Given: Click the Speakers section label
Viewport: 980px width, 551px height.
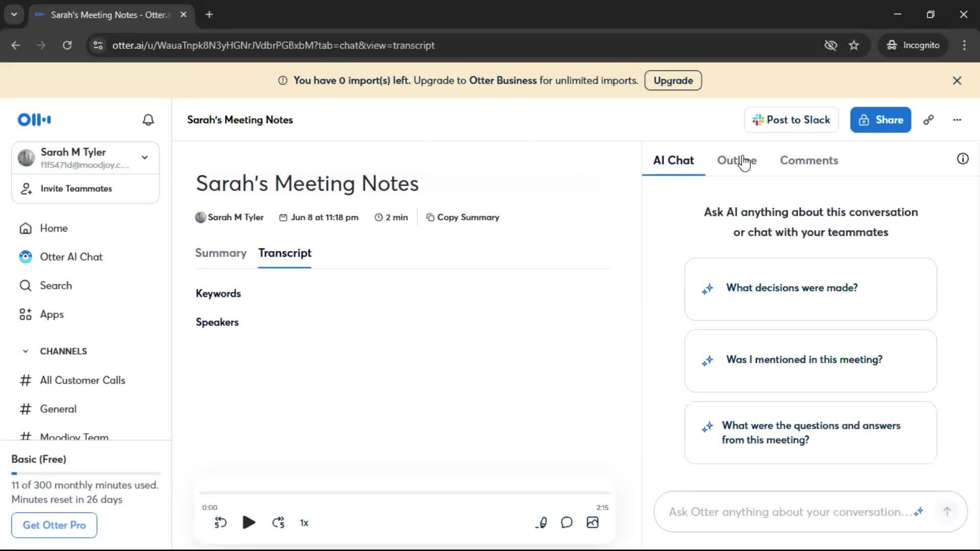Looking at the screenshot, I should pyautogui.click(x=217, y=322).
